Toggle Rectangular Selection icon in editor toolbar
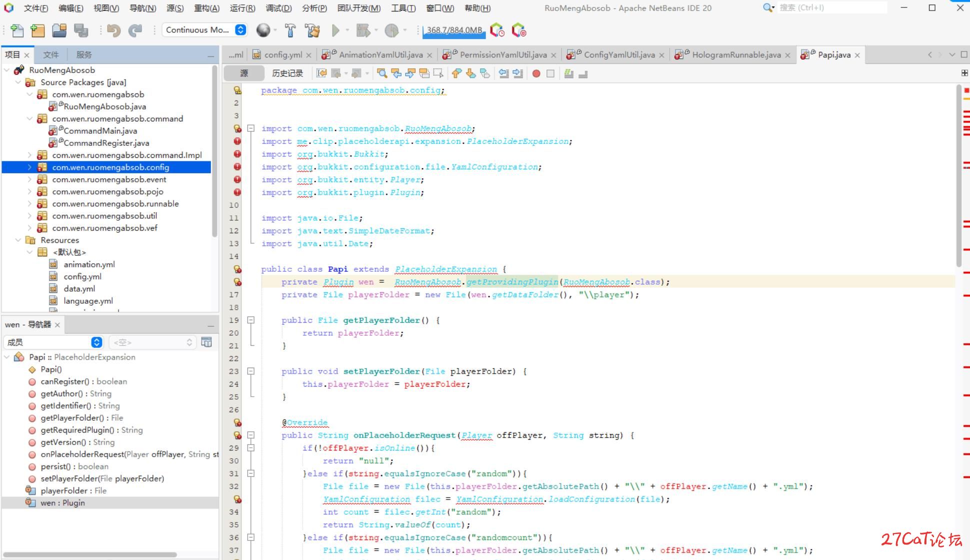The height and width of the screenshot is (560, 970). (438, 73)
